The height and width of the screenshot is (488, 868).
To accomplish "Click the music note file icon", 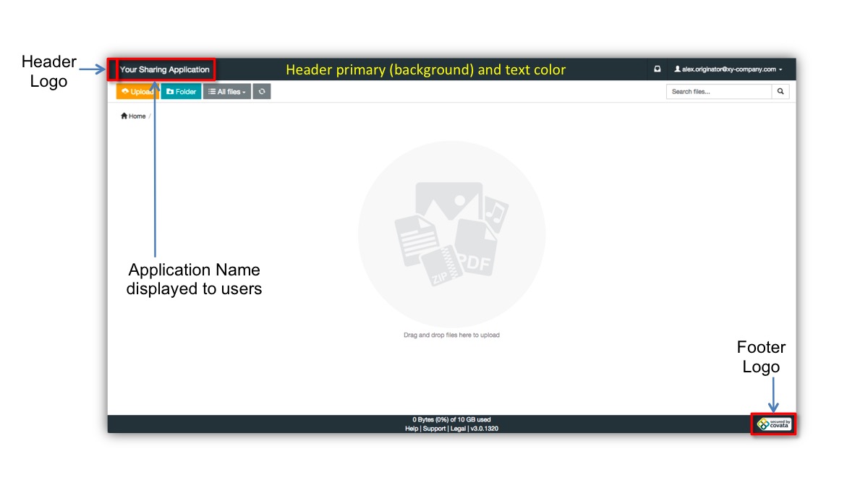I will point(495,213).
